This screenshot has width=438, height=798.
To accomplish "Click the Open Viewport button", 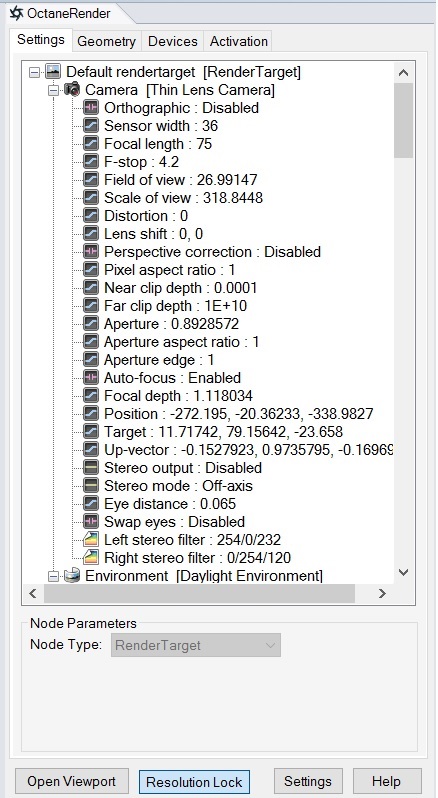I will [71, 781].
